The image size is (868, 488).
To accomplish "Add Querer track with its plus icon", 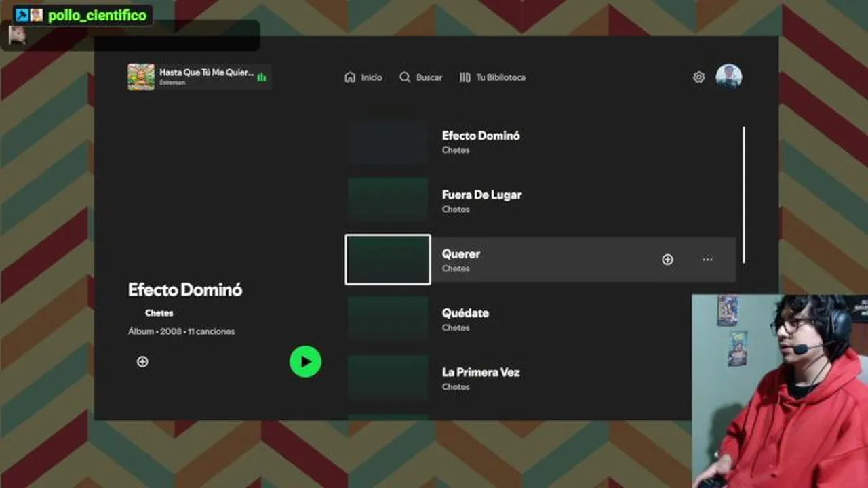I will pyautogui.click(x=667, y=260).
